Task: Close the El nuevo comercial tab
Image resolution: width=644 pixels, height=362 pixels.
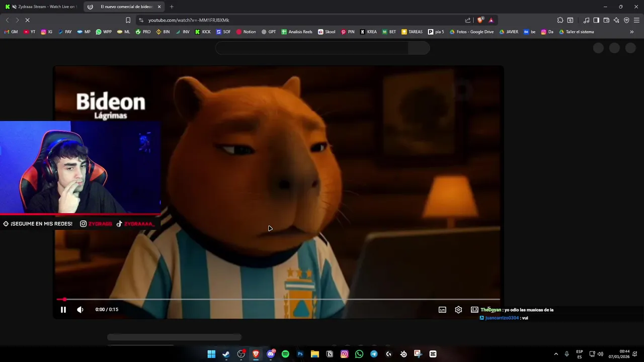Action: [159, 7]
